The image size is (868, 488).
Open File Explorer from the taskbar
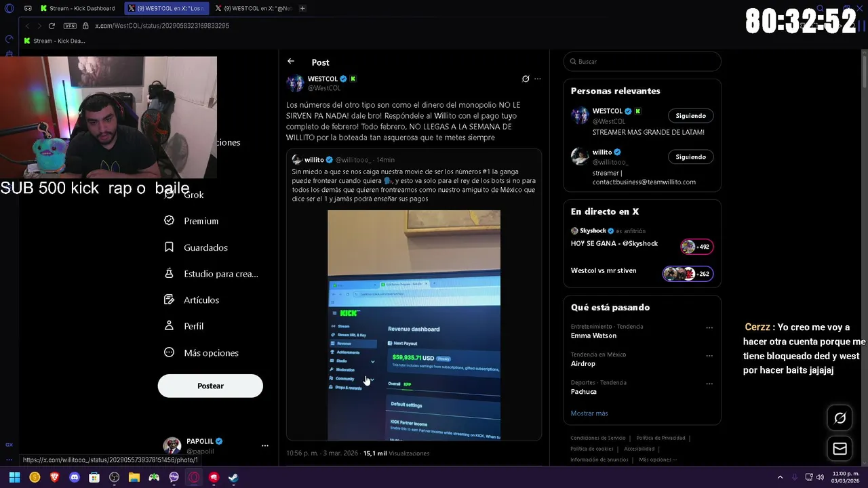point(134,477)
